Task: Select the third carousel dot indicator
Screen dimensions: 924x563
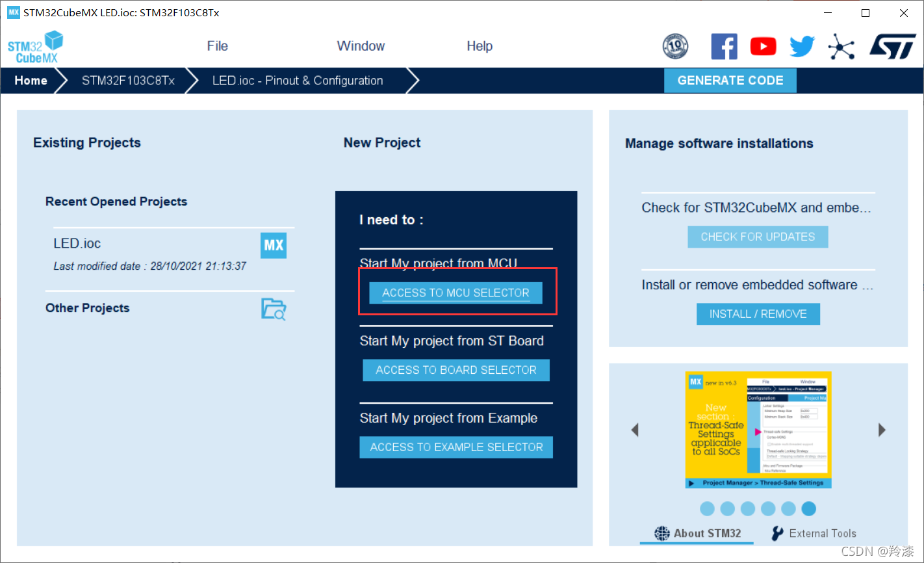Action: [x=748, y=509]
